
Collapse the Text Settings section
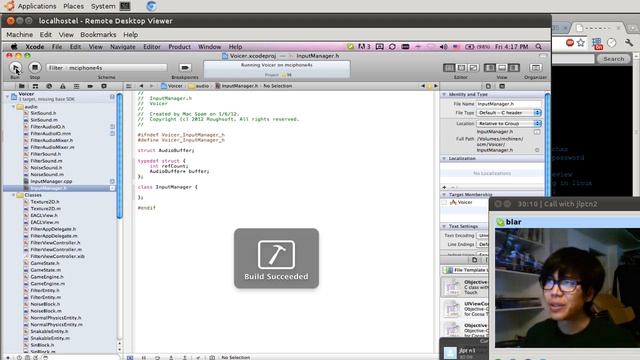(x=444, y=226)
